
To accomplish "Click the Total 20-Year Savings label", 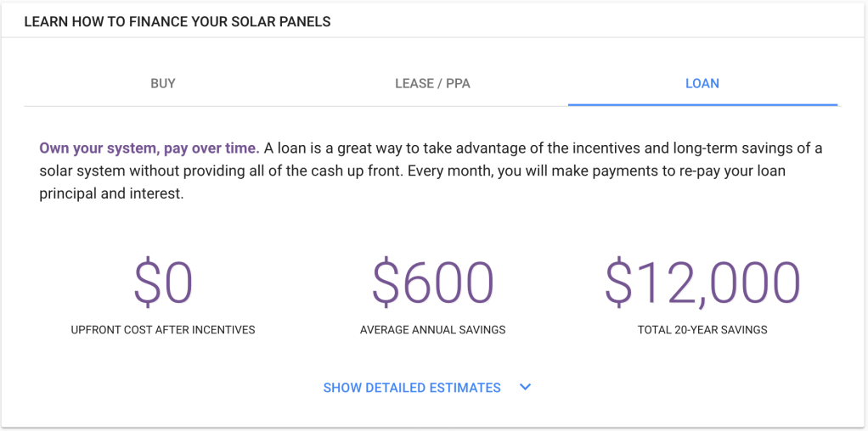I will coord(702,329).
